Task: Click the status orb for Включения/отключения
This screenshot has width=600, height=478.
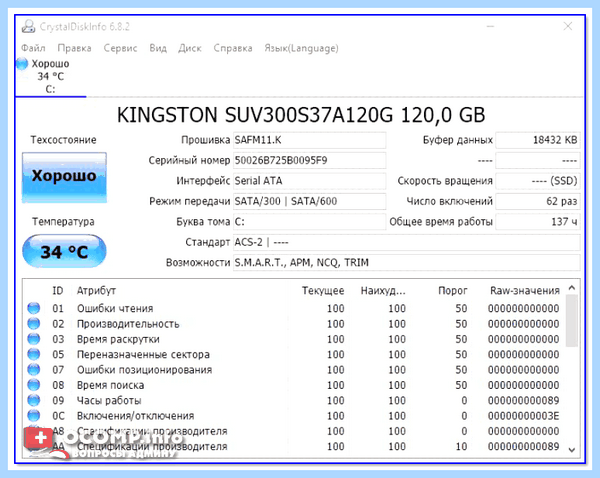Action: 34,415
